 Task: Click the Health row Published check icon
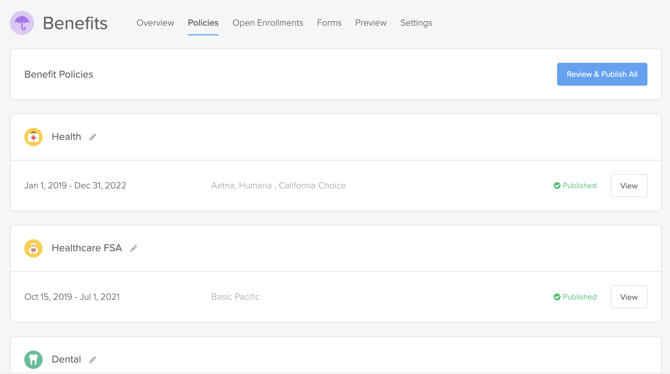pyautogui.click(x=557, y=186)
